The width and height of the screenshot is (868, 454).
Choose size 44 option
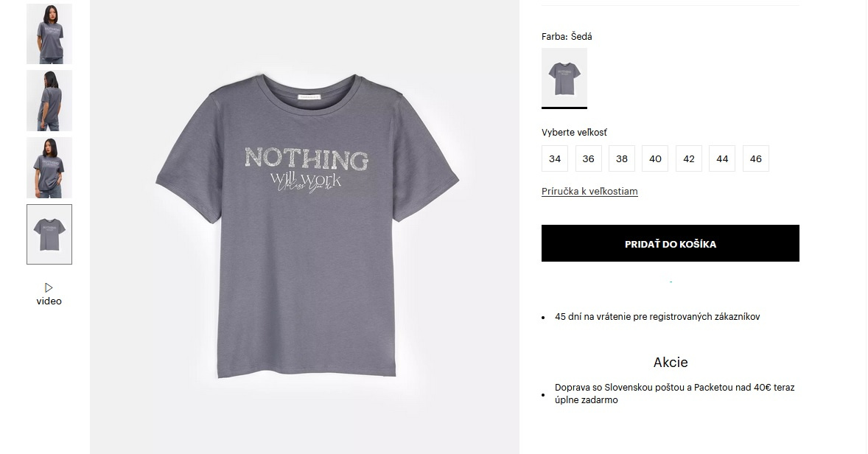[x=722, y=158]
